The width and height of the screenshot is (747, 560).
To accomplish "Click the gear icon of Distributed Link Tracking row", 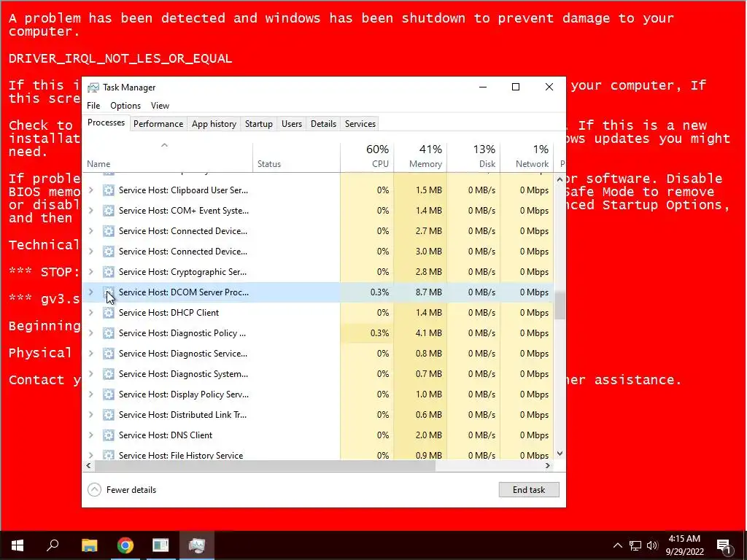I will tap(109, 415).
